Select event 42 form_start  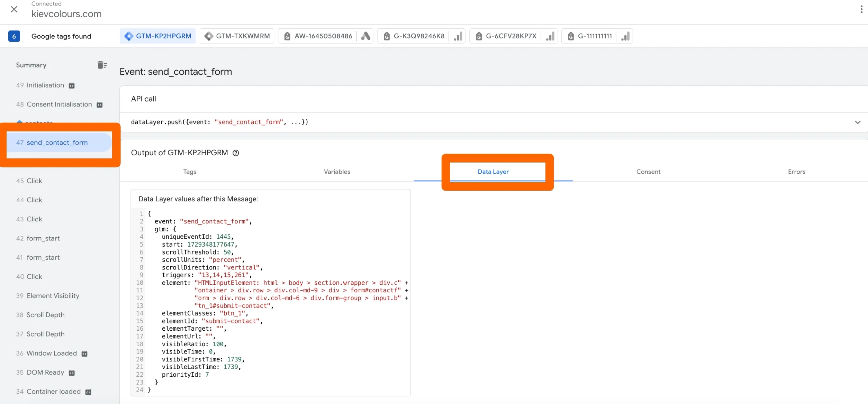pos(38,238)
